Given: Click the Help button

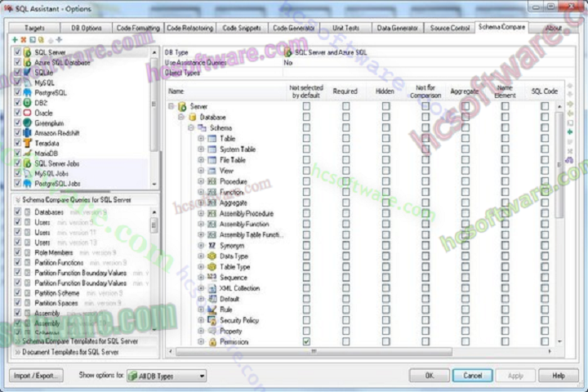Looking at the screenshot, I should pyautogui.click(x=559, y=376).
